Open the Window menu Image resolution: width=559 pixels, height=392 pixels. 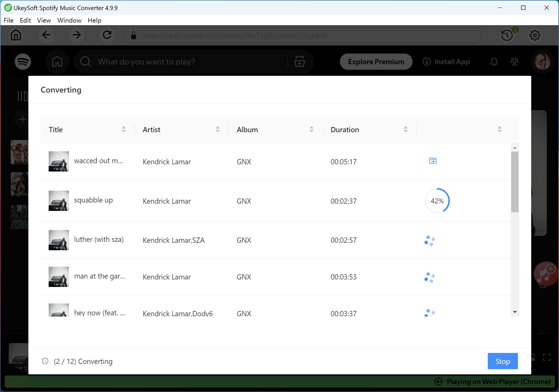tap(69, 20)
